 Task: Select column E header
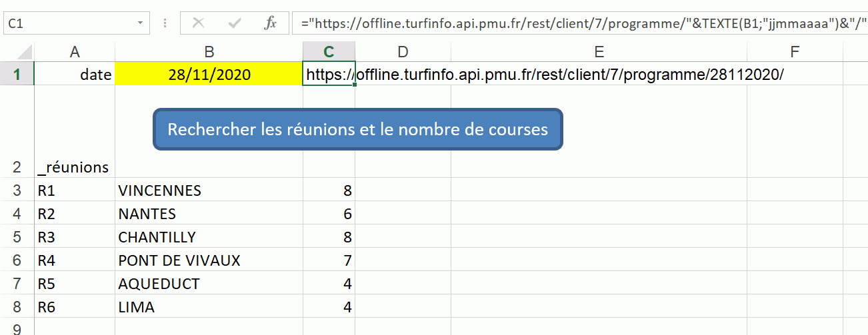[x=599, y=52]
